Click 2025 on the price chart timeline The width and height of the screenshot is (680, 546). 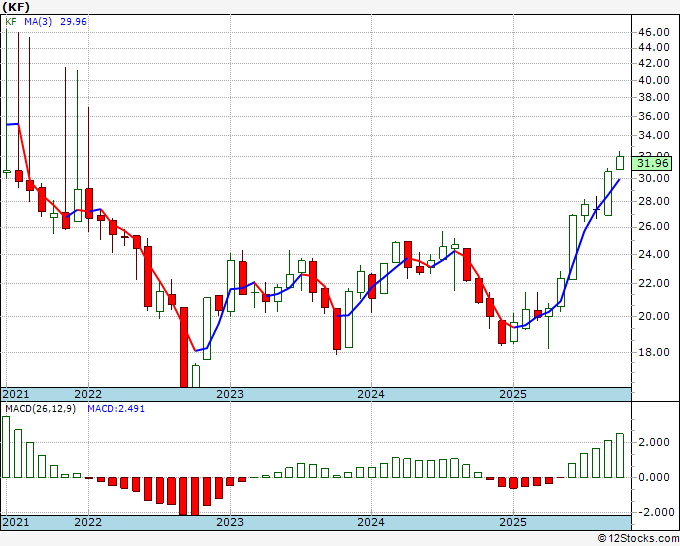coord(513,394)
